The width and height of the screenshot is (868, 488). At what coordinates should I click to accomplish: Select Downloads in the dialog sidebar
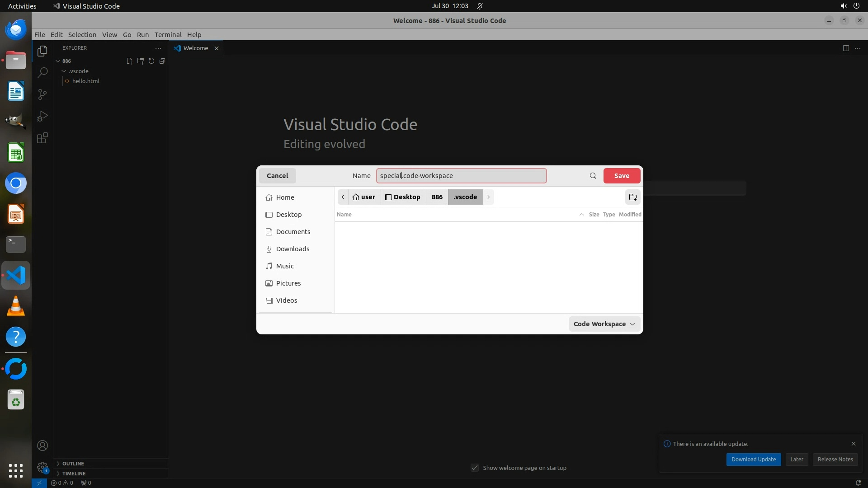click(x=292, y=249)
